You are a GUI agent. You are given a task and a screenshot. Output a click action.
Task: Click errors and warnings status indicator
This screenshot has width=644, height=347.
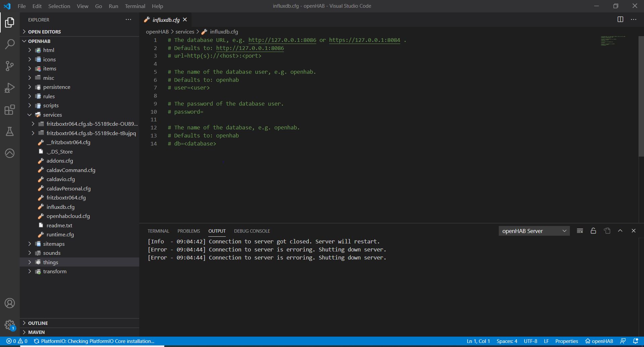pyautogui.click(x=17, y=341)
